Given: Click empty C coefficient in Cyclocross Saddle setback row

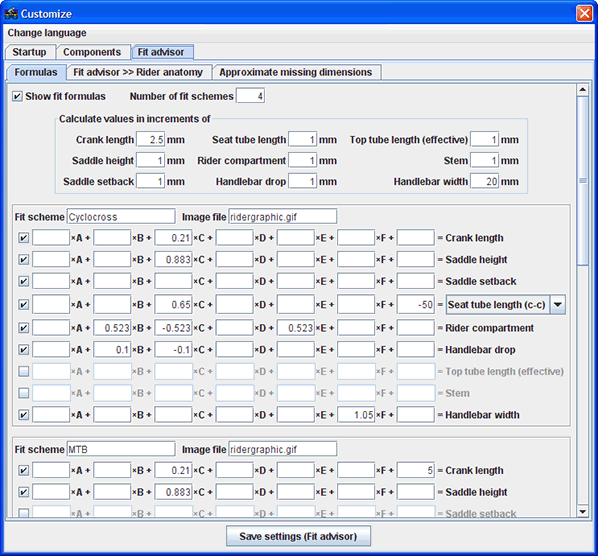Looking at the screenshot, I should (x=173, y=281).
